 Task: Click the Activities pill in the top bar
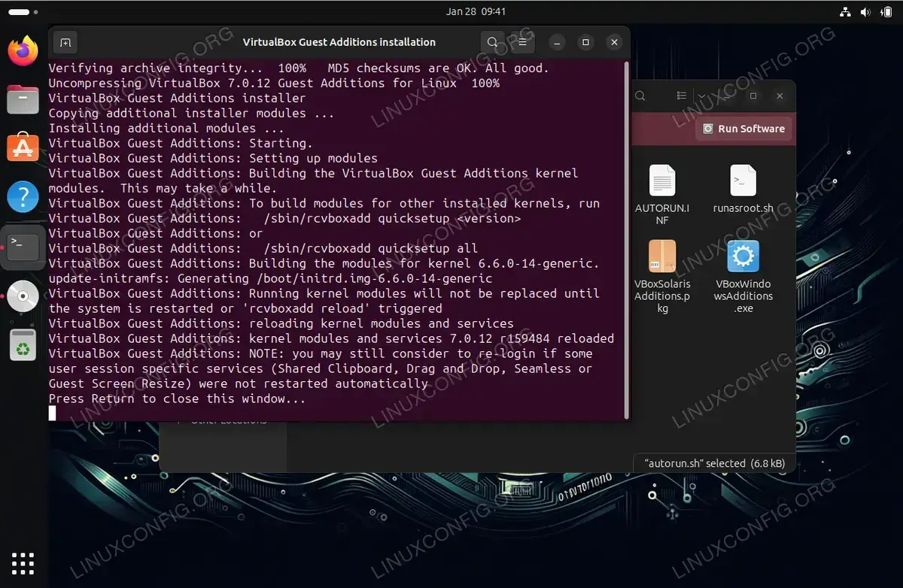[20, 12]
